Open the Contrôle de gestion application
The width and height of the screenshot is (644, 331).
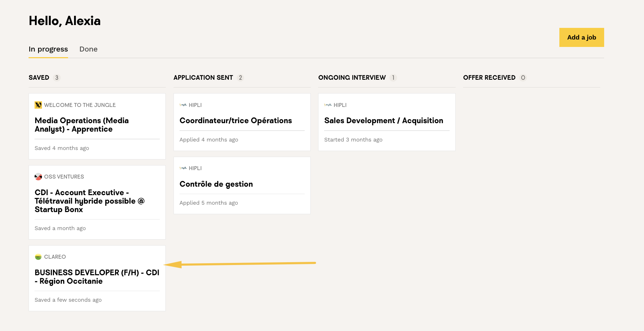pyautogui.click(x=216, y=184)
